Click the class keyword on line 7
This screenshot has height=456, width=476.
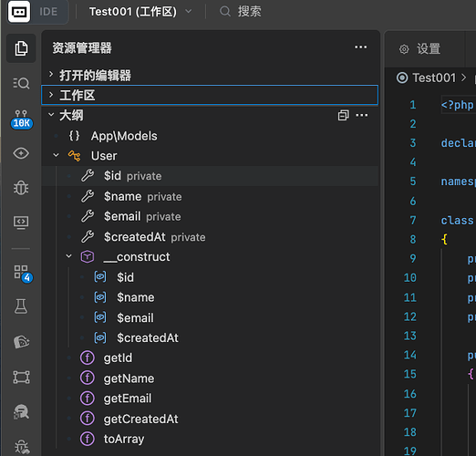457,220
